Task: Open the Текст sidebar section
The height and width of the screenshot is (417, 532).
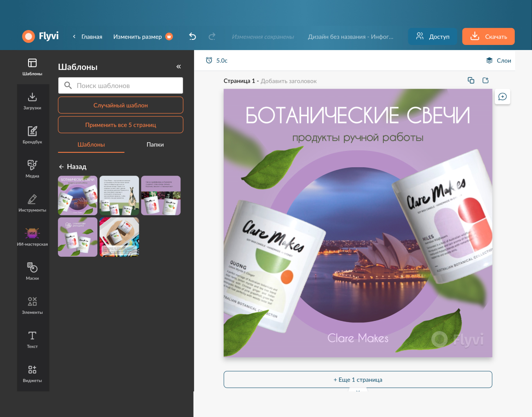Action: pyautogui.click(x=32, y=339)
